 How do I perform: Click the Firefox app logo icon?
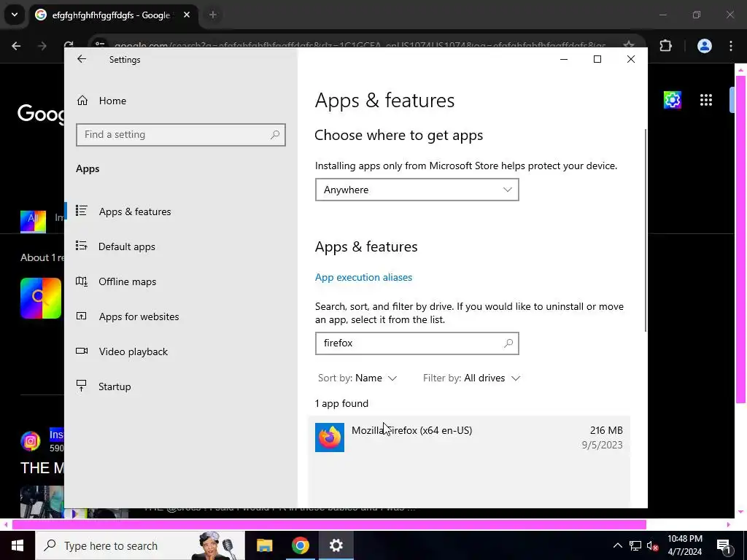tap(330, 437)
